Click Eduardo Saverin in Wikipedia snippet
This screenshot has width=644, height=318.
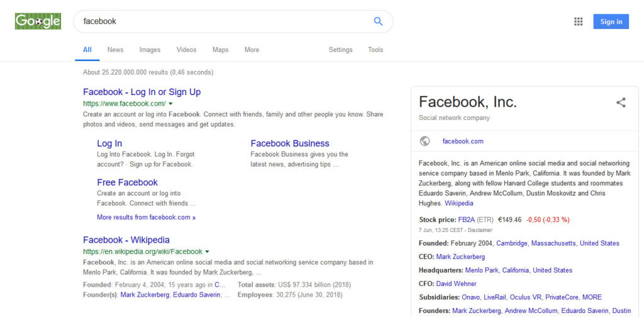(x=197, y=295)
